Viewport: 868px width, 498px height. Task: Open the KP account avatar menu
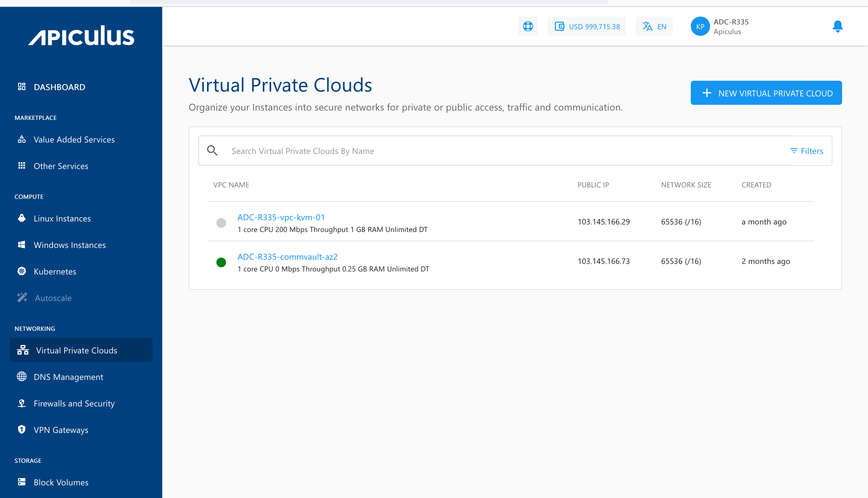[700, 26]
